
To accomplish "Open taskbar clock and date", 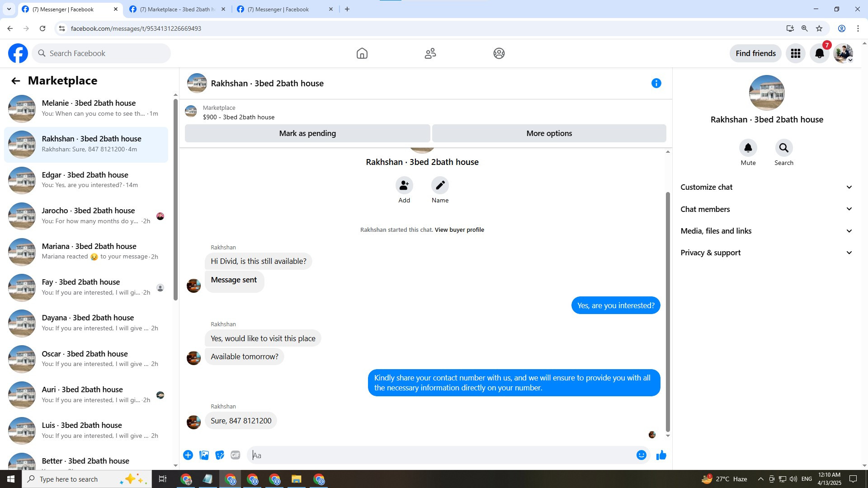I will [830, 479].
